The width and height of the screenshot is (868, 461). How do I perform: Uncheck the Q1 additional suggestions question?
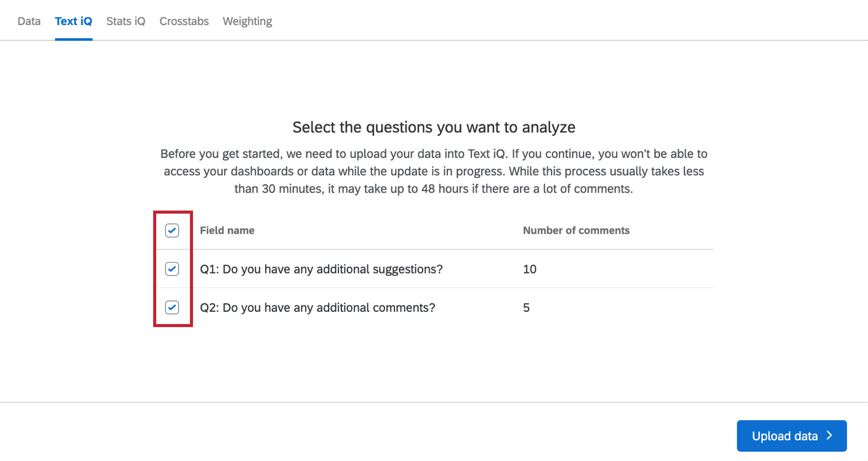(x=172, y=269)
